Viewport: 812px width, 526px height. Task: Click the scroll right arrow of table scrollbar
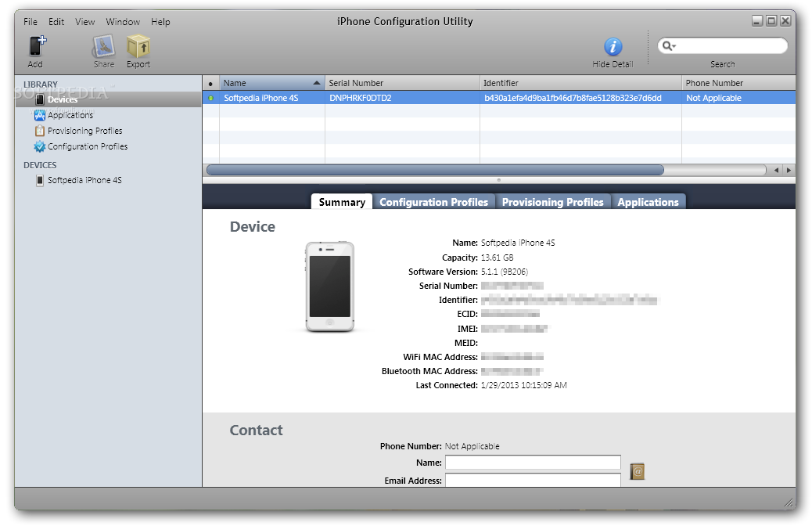click(789, 170)
